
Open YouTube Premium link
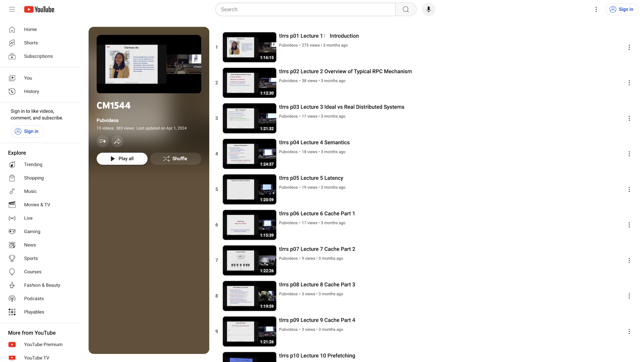tap(40, 345)
